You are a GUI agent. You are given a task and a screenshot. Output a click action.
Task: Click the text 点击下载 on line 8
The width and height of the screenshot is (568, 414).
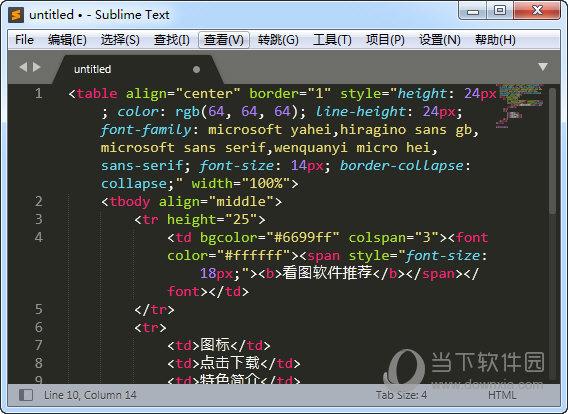(230, 363)
